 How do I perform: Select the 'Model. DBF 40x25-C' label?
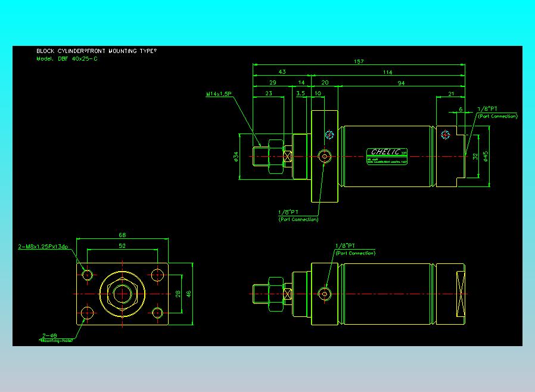(x=67, y=58)
